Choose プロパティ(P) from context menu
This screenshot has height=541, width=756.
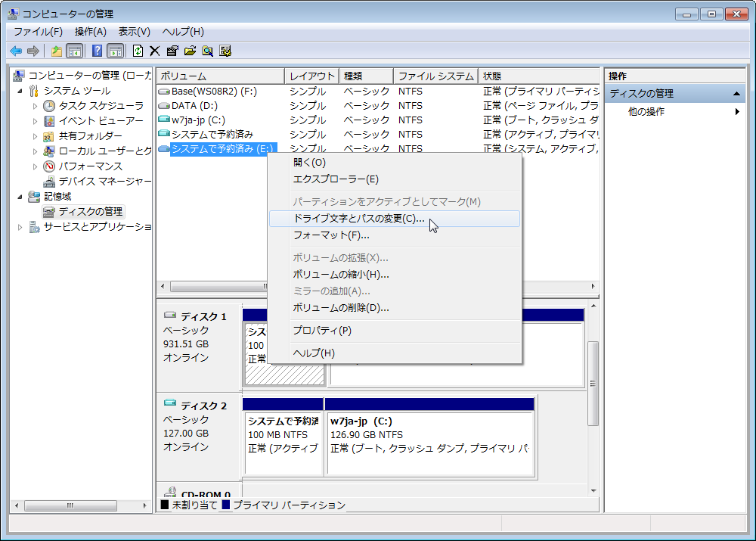pyautogui.click(x=395, y=331)
